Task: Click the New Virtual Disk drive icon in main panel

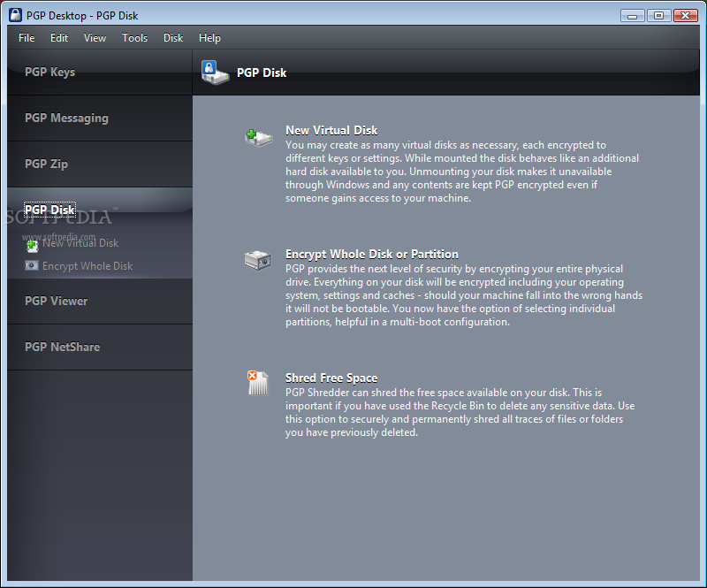Action: [x=258, y=137]
